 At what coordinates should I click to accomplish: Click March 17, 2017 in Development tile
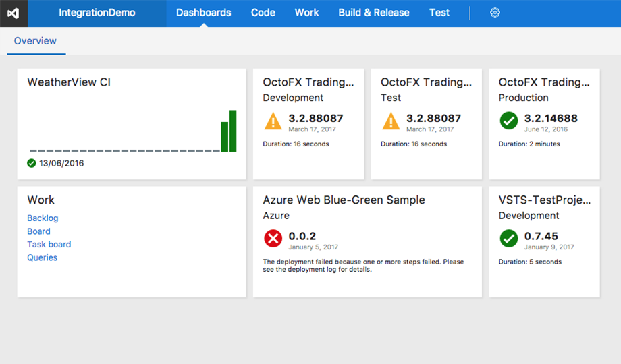pos(312,129)
